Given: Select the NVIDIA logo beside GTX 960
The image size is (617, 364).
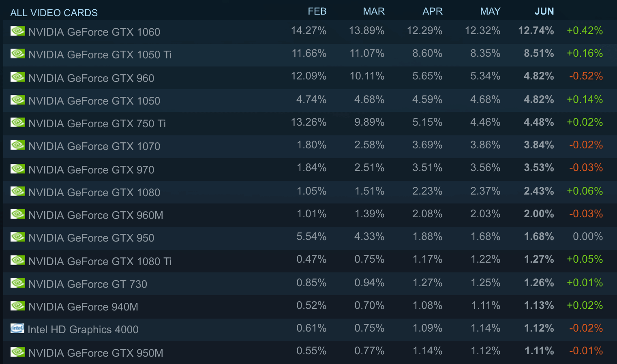Looking at the screenshot, I should coord(18,77).
